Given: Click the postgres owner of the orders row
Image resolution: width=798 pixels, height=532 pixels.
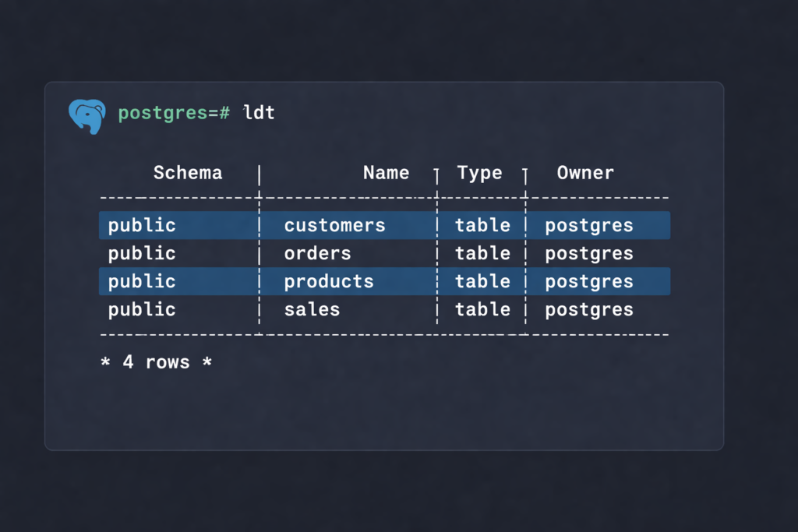Looking at the screenshot, I should coord(588,254).
